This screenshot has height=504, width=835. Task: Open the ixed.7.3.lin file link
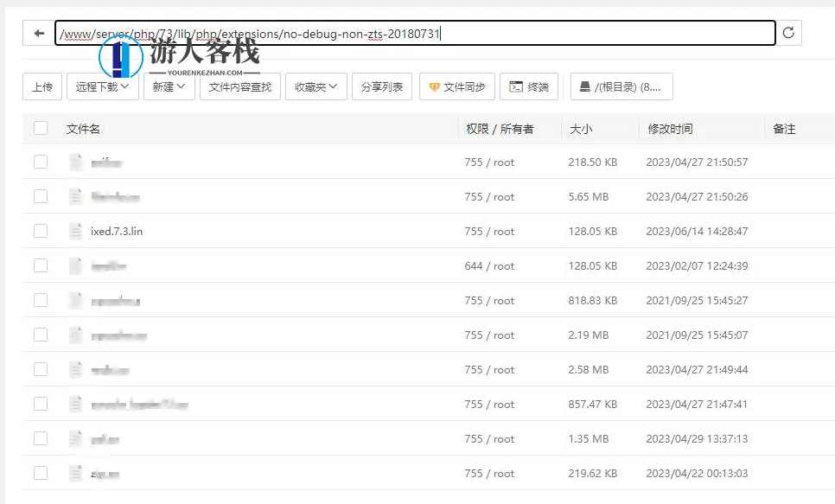point(116,231)
